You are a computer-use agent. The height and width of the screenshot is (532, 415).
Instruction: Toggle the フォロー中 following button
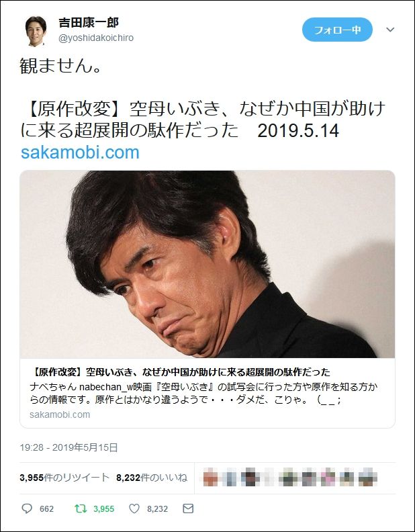click(337, 30)
